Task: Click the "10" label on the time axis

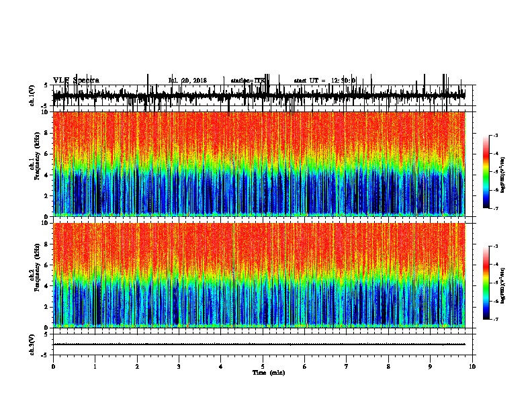Action: tap(472, 367)
